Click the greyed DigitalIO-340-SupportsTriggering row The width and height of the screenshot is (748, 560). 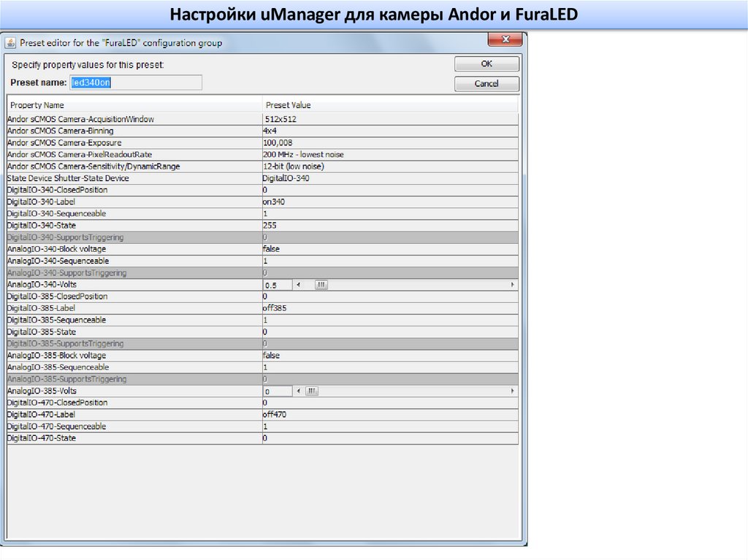pyautogui.click(x=262, y=237)
